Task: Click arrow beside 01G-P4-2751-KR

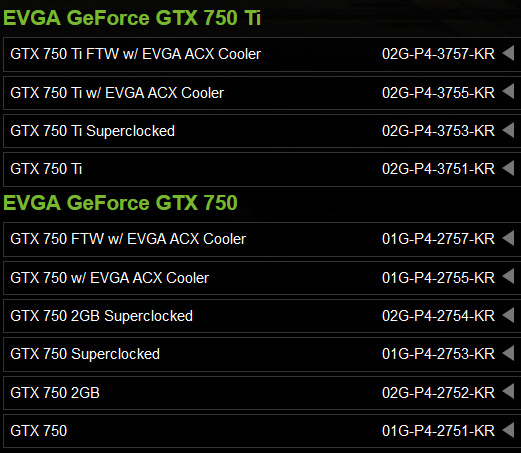Action: [x=508, y=430]
